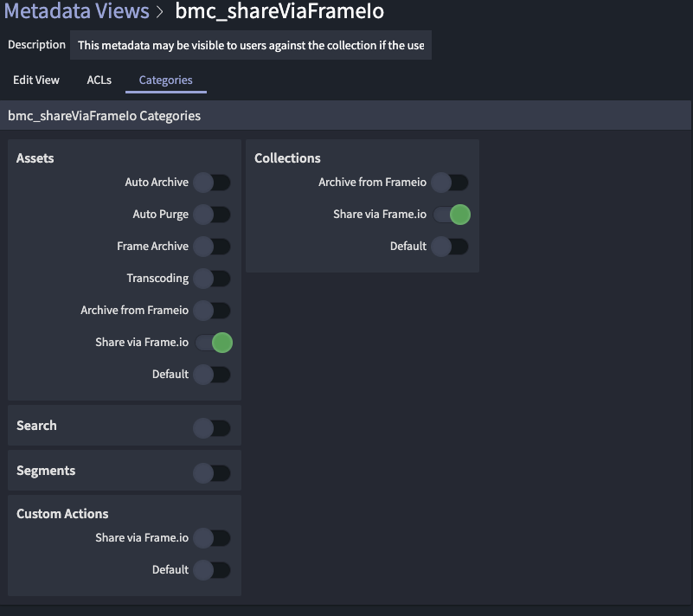Viewport: 693px width, 616px height.
Task: Toggle Auto Archive switch under Assets
Action: click(212, 183)
